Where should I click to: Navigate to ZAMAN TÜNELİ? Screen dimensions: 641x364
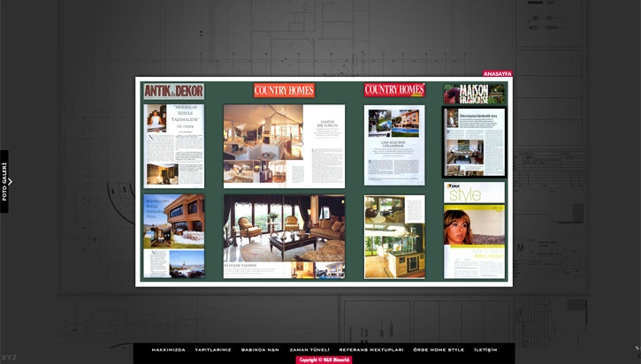309,350
